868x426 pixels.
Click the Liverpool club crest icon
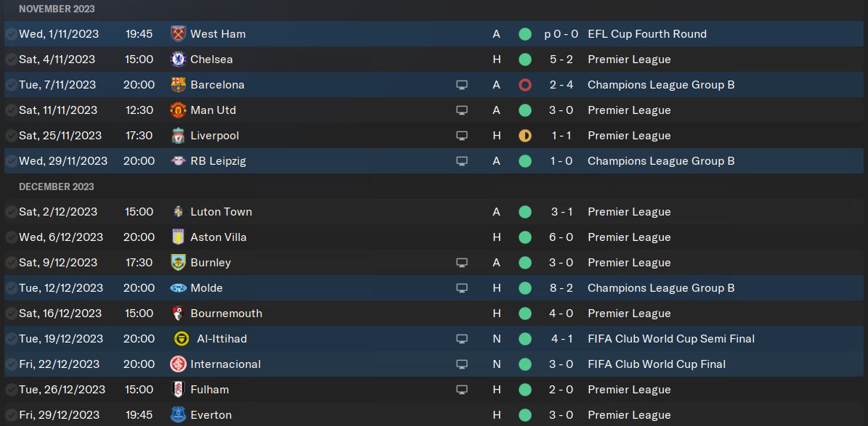[178, 136]
